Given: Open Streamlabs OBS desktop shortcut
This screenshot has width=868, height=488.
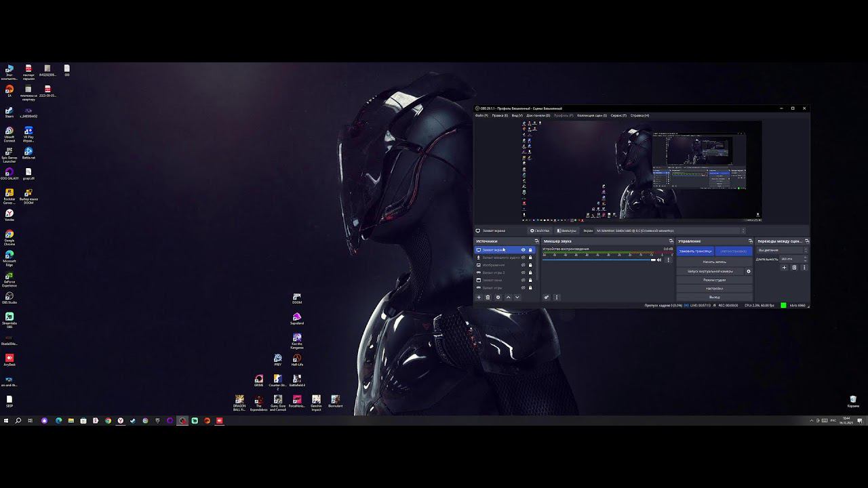Looking at the screenshot, I should 9,320.
